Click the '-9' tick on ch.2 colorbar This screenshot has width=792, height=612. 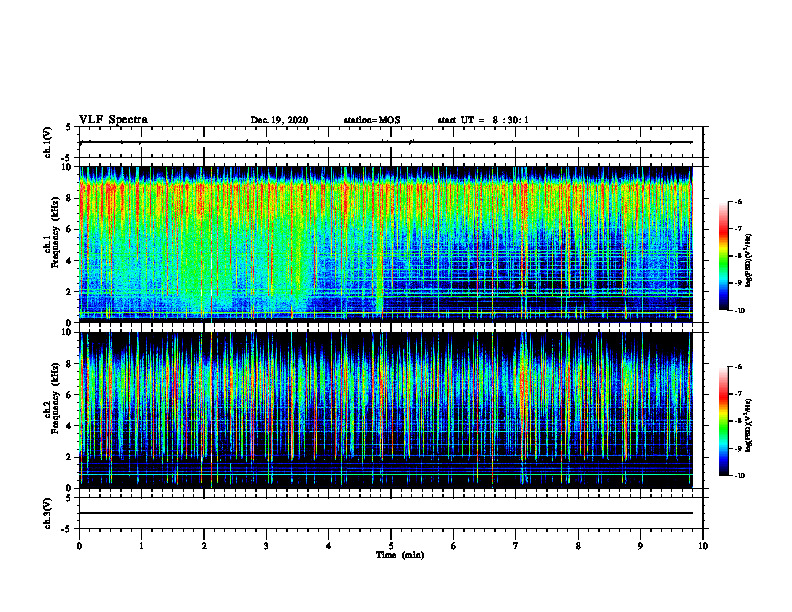tap(739, 448)
